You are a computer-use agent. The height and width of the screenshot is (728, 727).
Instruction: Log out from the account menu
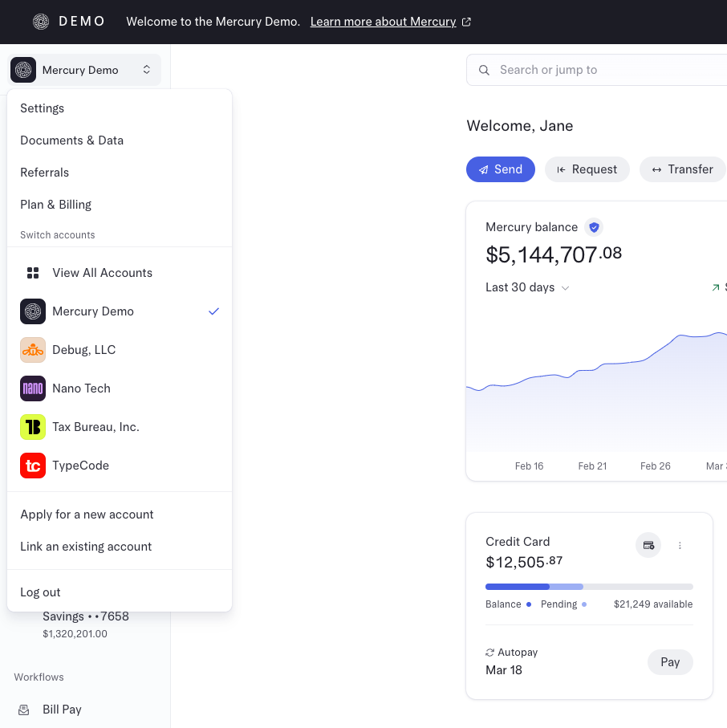(x=120, y=592)
